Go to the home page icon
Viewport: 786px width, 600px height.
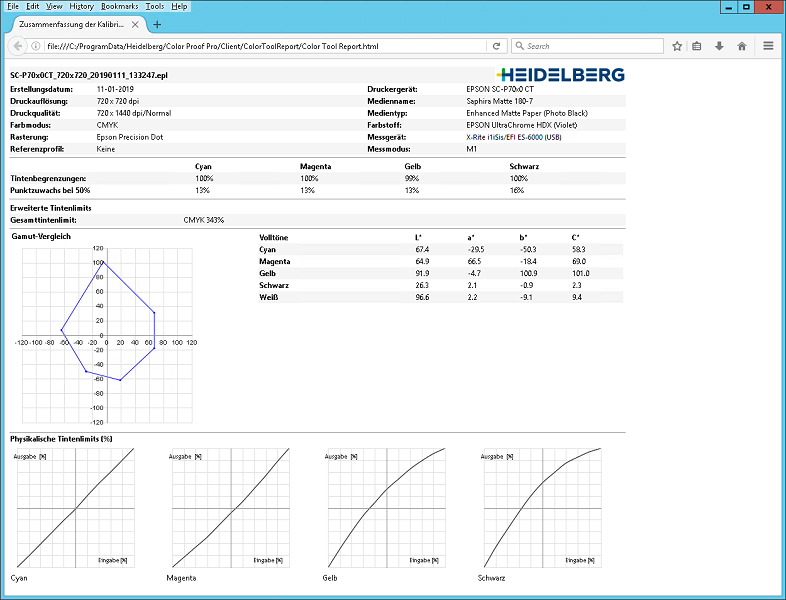742,46
